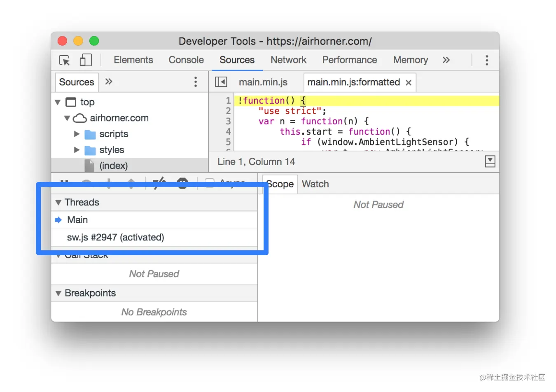Select the scripts folder label
The height and width of the screenshot is (392, 556).
tap(114, 134)
